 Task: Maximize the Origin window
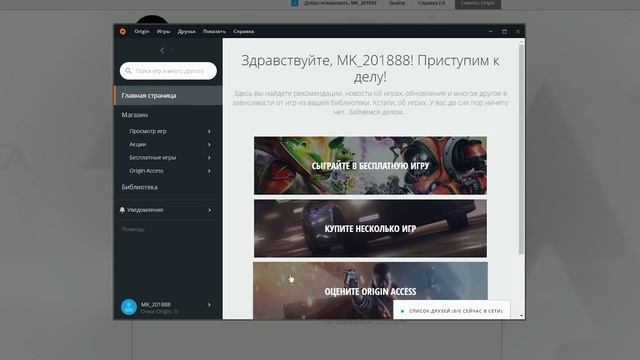(504, 31)
